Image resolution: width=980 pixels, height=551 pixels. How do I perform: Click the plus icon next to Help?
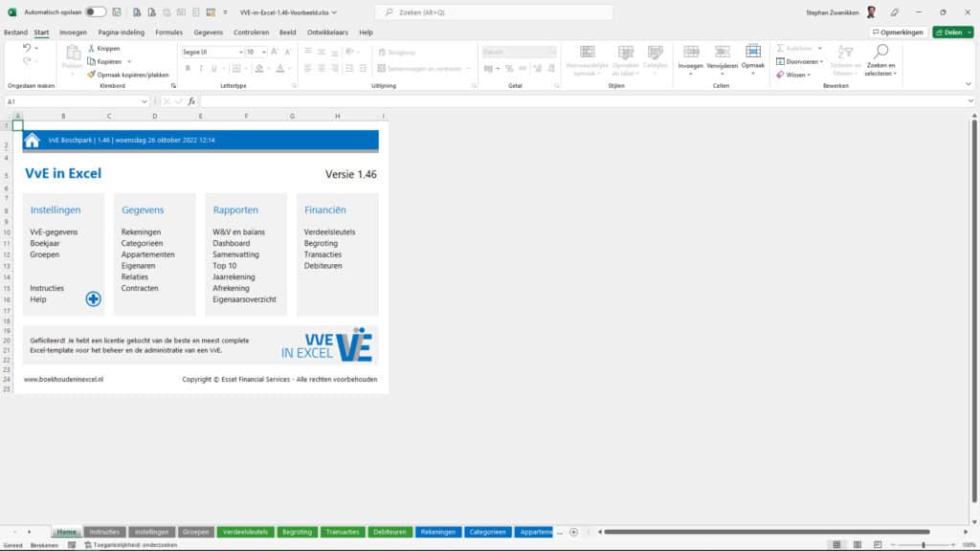point(92,298)
